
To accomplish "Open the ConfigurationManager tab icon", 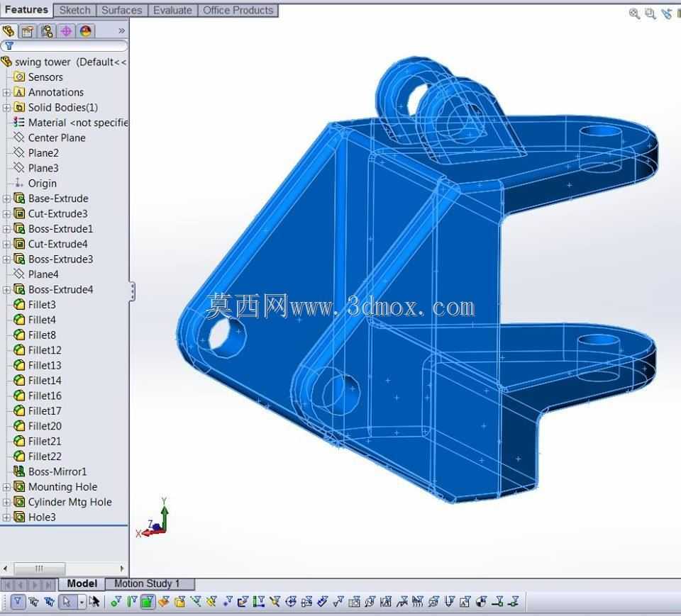I will click(x=47, y=31).
